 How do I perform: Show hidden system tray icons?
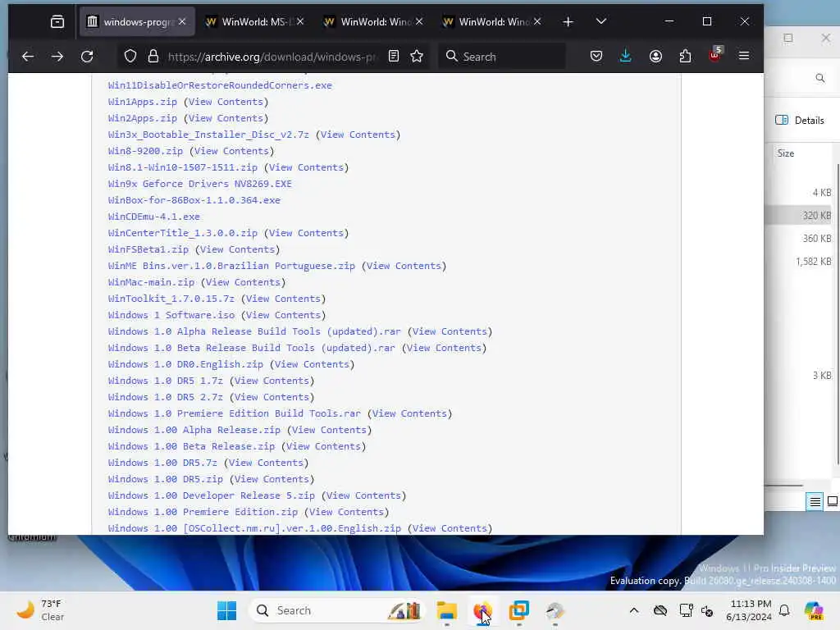[634, 610]
